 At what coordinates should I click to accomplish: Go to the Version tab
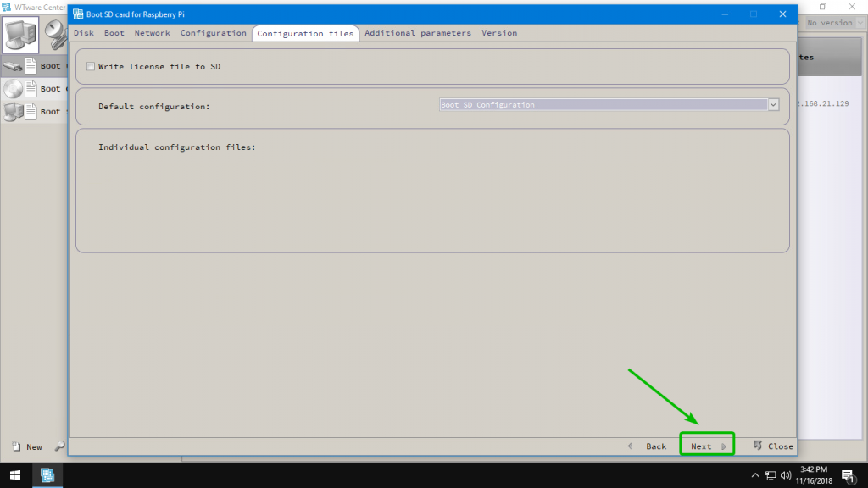tap(498, 33)
